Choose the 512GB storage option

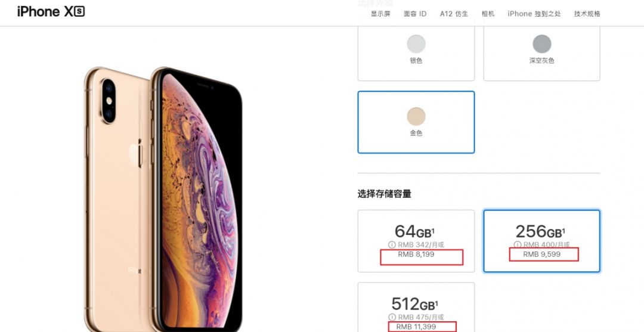click(x=416, y=307)
